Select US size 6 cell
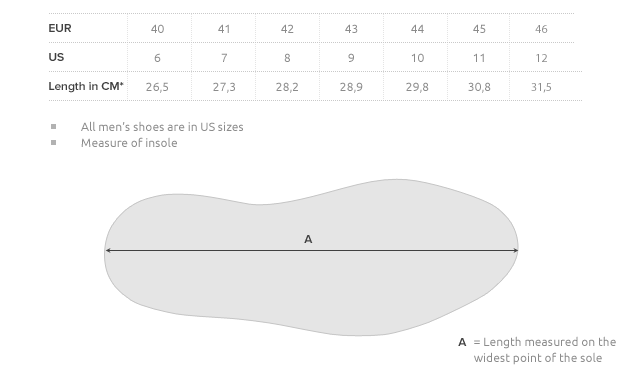Viewport: 627px width, 384px height. (x=158, y=58)
